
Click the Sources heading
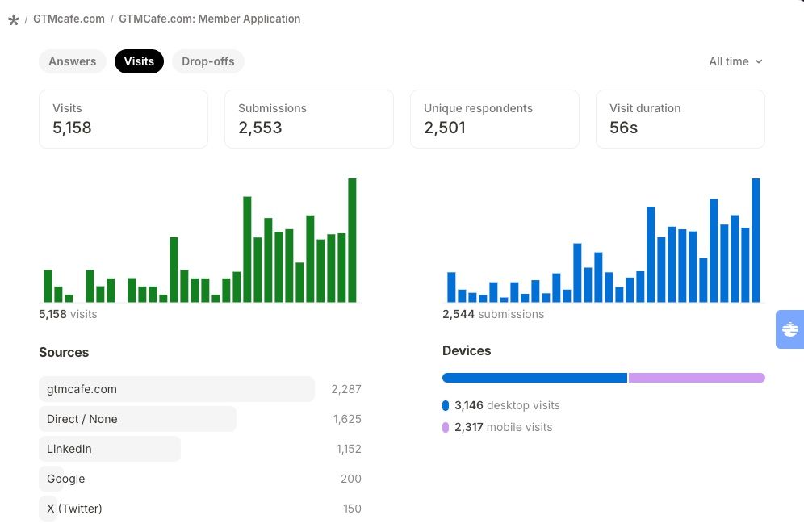click(x=64, y=353)
